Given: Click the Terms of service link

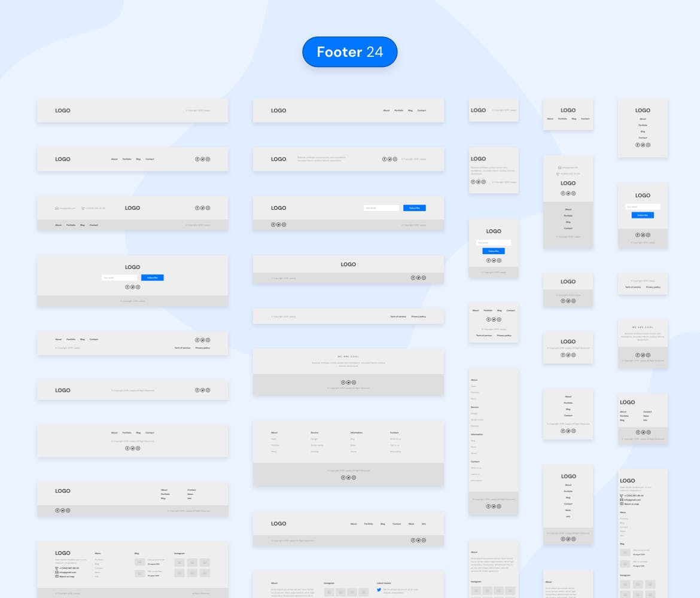Looking at the screenshot, I should tap(398, 316).
